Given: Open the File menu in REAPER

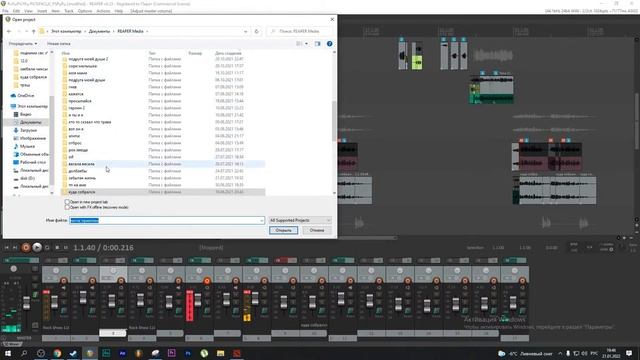Looking at the screenshot, I should [5, 11].
